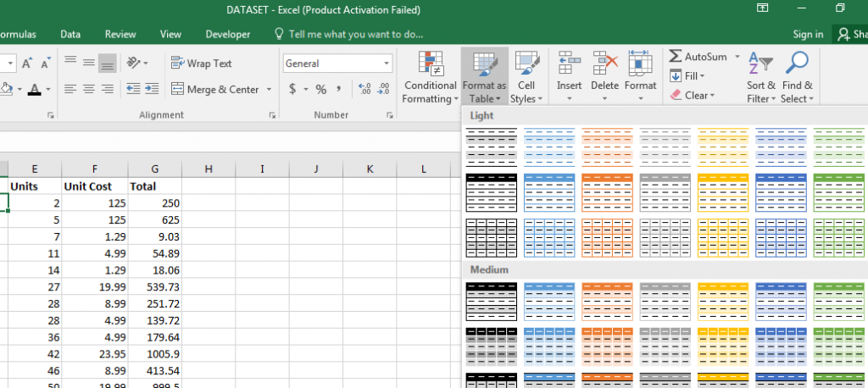The height and width of the screenshot is (388, 868).
Task: Select the orange Light table style with header
Action: point(607,192)
